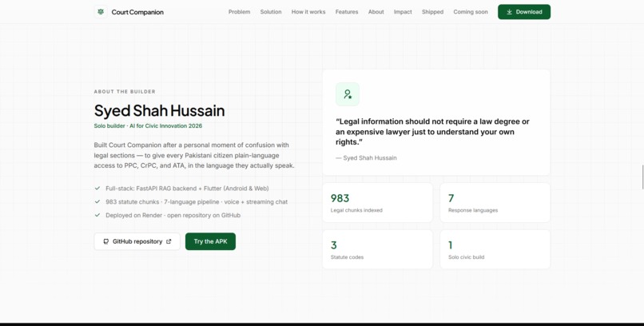Screen dimensions: 644x326
Task: Click the GitHub octocat icon
Action: 106,241
